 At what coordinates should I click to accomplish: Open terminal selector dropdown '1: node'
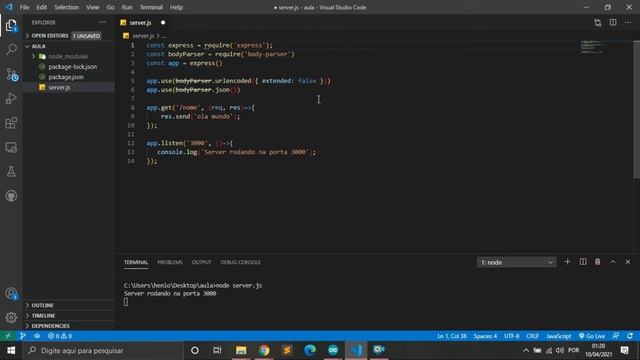click(x=516, y=262)
